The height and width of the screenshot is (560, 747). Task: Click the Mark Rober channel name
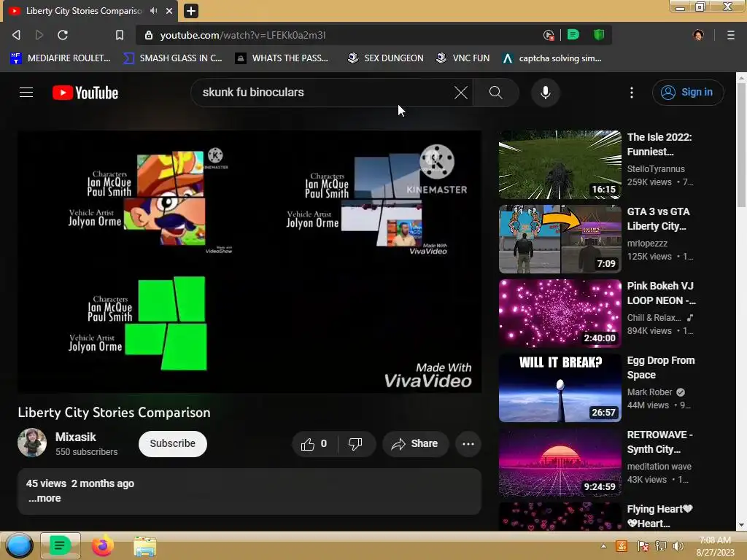649,392
